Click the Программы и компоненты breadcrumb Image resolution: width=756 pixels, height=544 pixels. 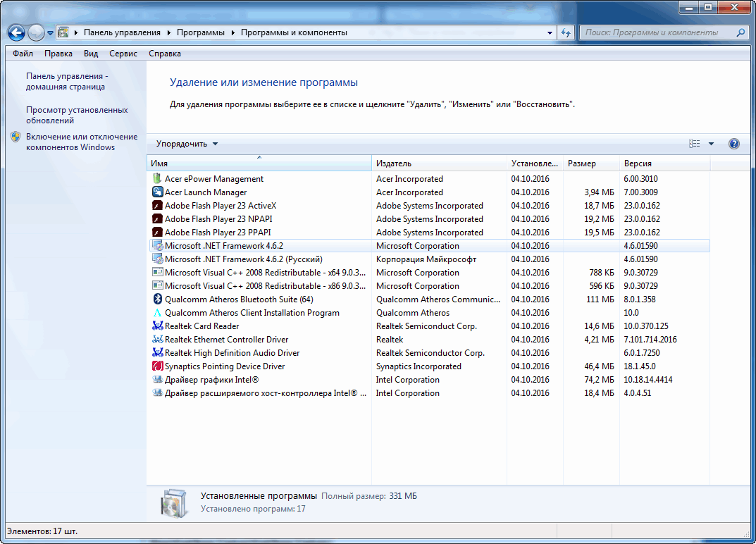pyautogui.click(x=294, y=33)
